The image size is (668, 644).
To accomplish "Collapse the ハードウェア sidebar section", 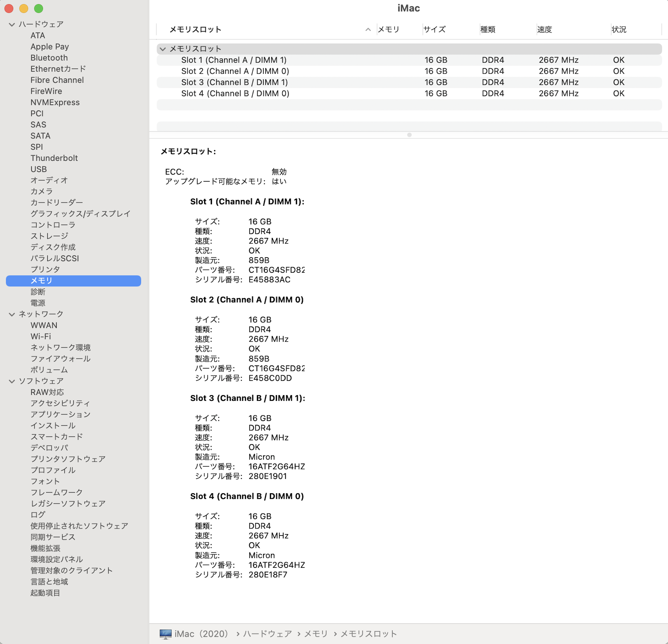I will 12,25.
